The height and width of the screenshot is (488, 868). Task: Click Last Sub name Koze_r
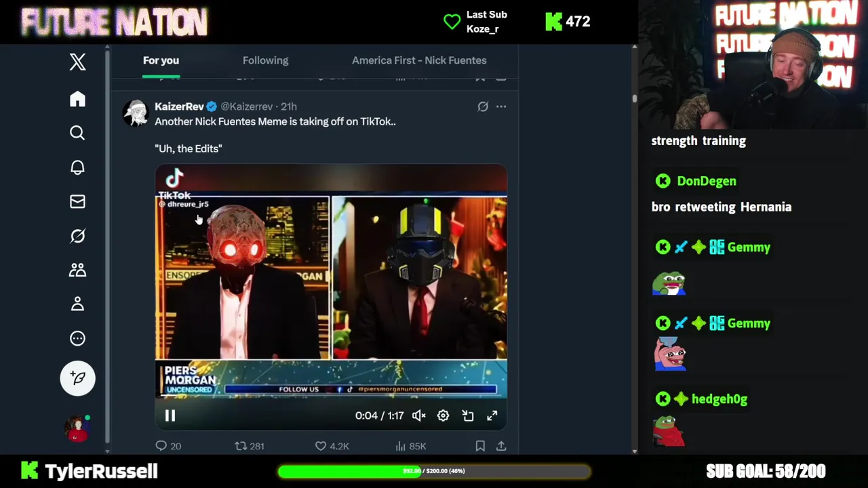(483, 29)
